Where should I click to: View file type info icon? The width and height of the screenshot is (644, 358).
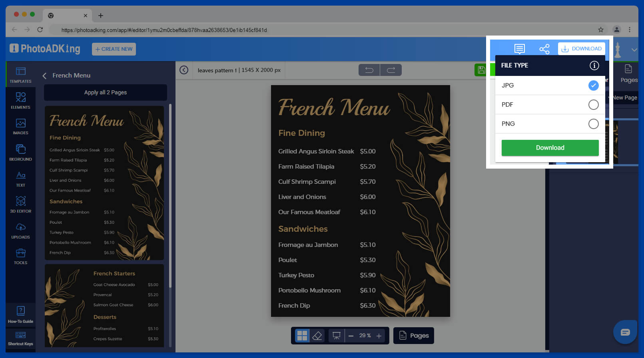pos(594,66)
